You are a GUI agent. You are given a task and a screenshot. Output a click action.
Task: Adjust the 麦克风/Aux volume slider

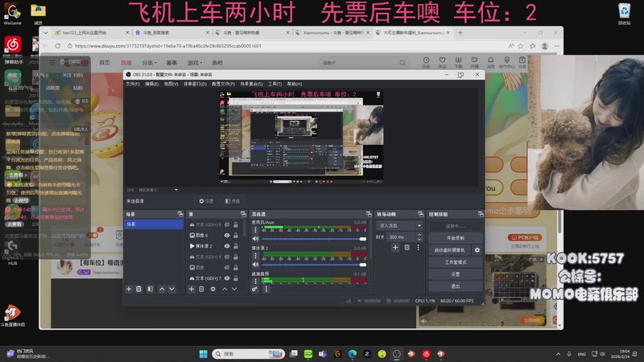click(x=314, y=239)
